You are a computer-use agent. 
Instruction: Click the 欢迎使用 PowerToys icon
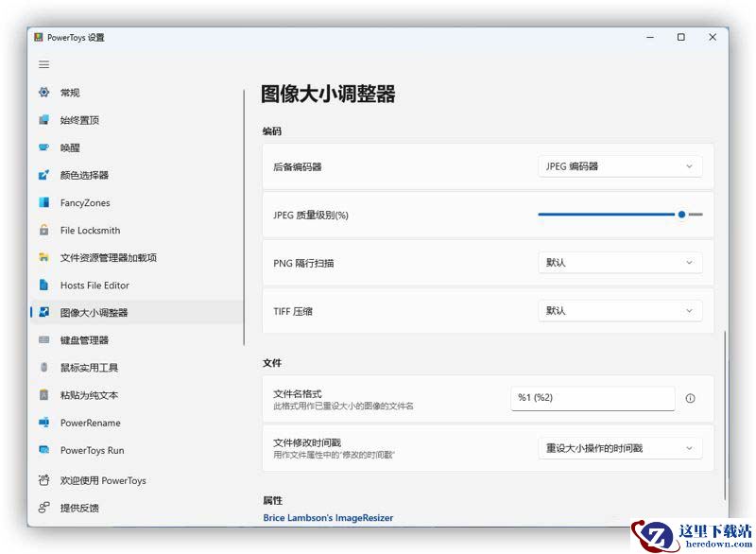[43, 479]
